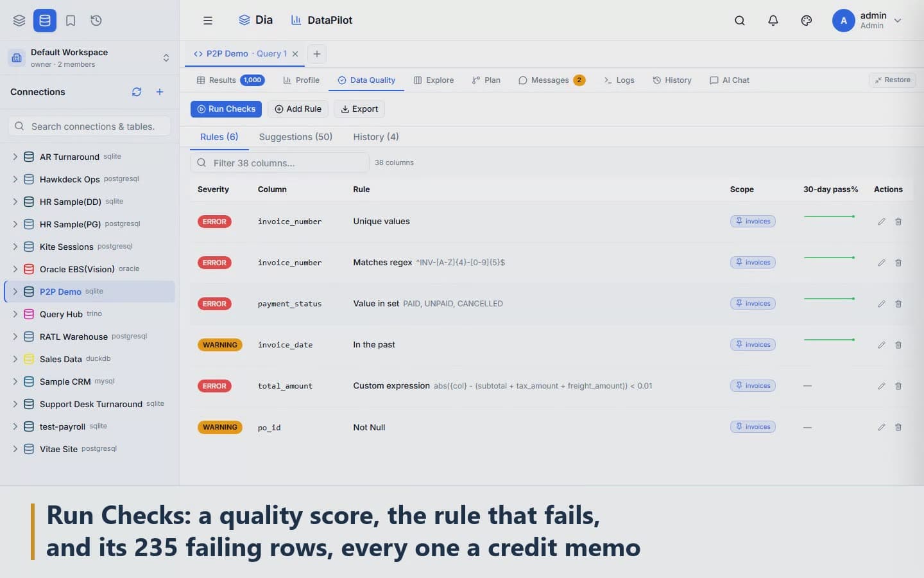This screenshot has width=924, height=578.
Task: Open the admin user menu
Action: click(x=868, y=21)
